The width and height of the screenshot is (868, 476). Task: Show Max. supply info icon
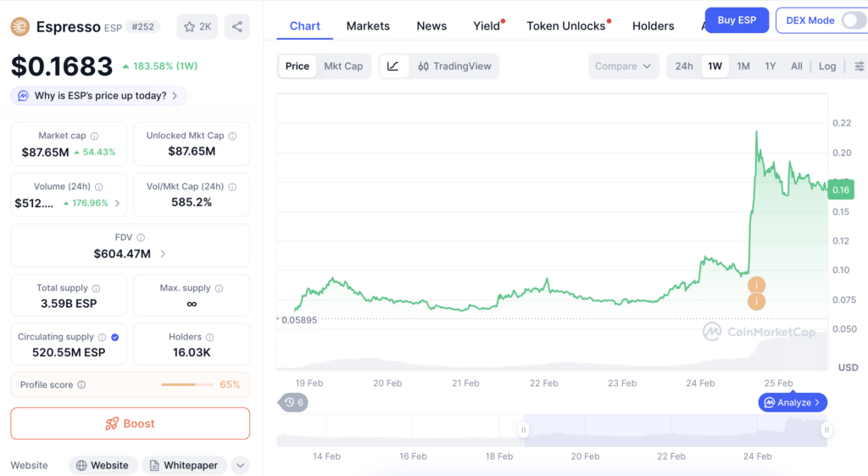[220, 288]
